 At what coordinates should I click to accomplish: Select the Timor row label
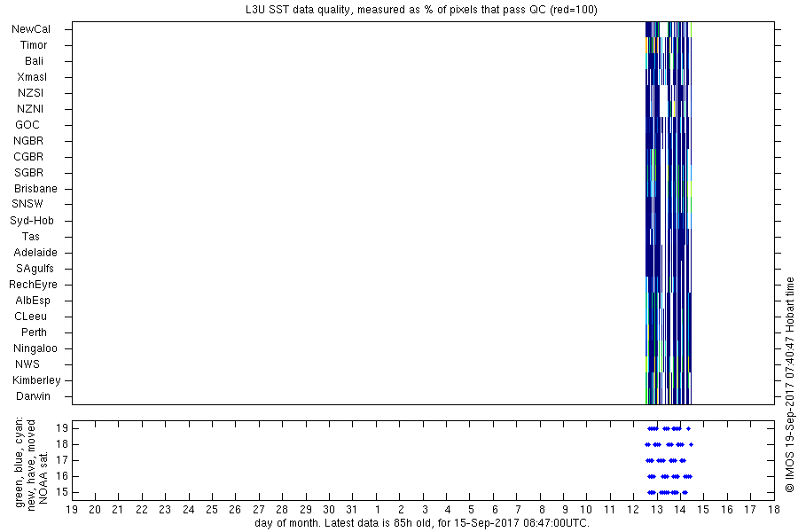[x=34, y=45]
